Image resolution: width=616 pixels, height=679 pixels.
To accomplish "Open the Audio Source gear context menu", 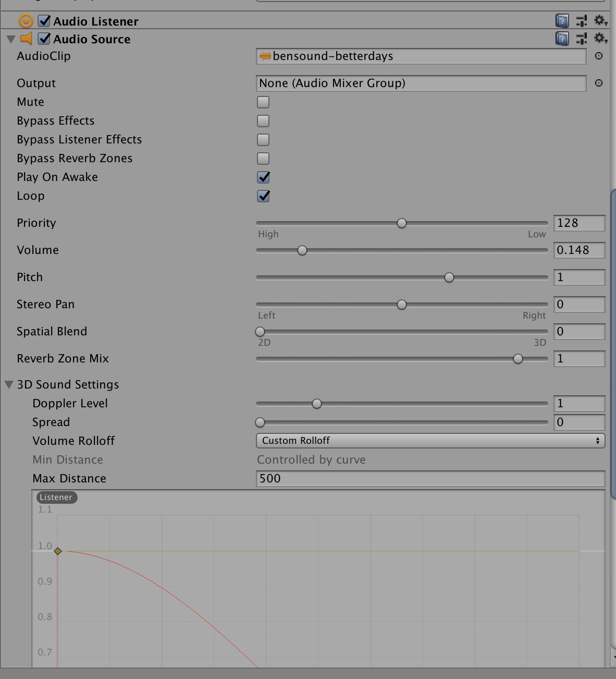I will (600, 39).
